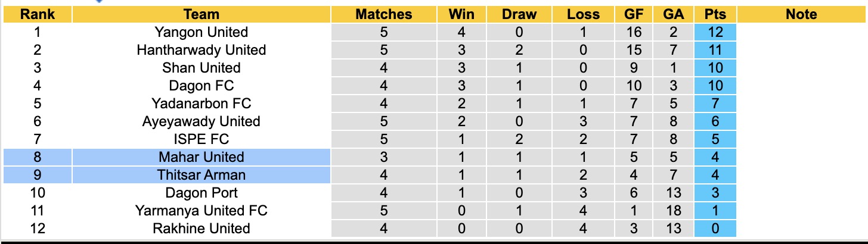Image resolution: width=868 pixels, height=244 pixels.
Task: Click the Rank column header
Action: click(38, 14)
